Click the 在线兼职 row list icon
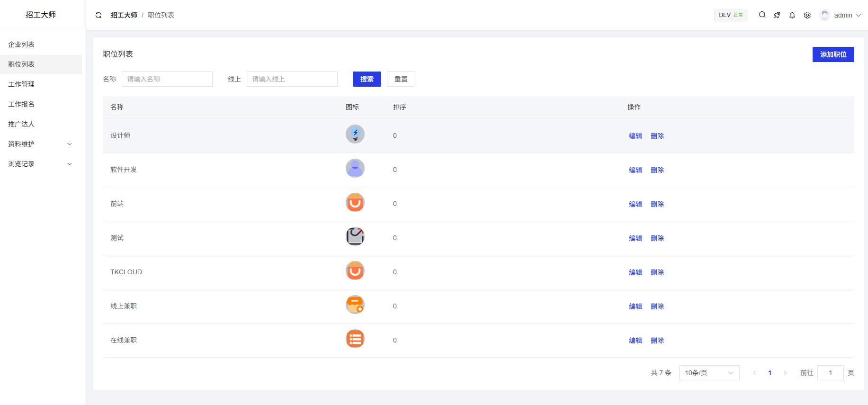The height and width of the screenshot is (405, 868). pyautogui.click(x=355, y=339)
